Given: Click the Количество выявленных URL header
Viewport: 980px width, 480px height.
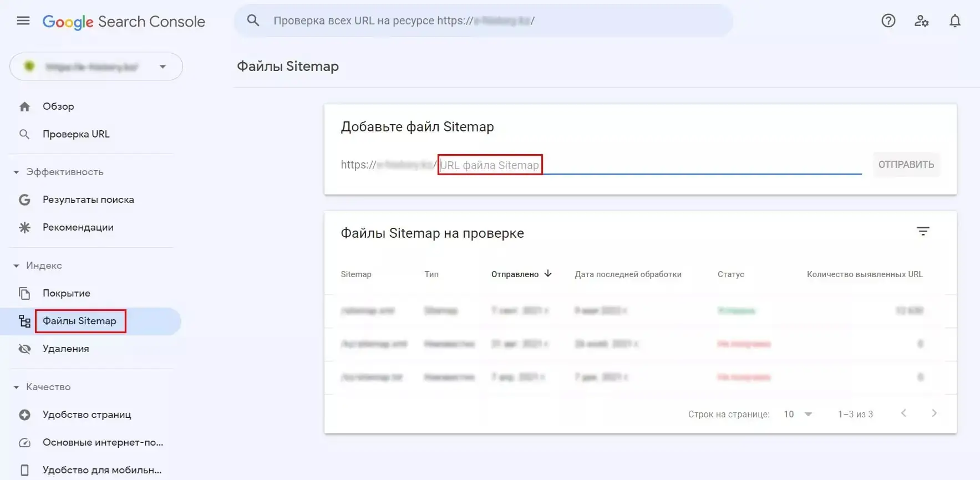Looking at the screenshot, I should click(865, 274).
